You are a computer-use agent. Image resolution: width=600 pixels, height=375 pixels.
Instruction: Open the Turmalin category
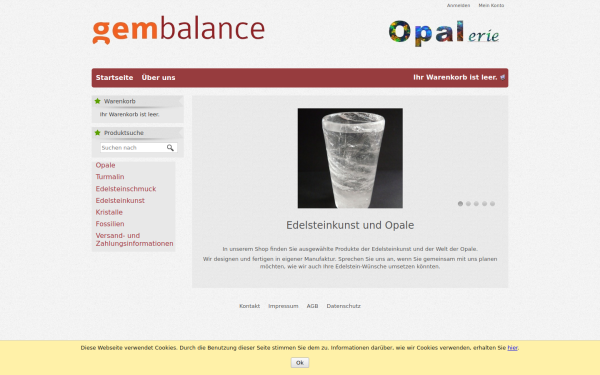pyautogui.click(x=110, y=177)
